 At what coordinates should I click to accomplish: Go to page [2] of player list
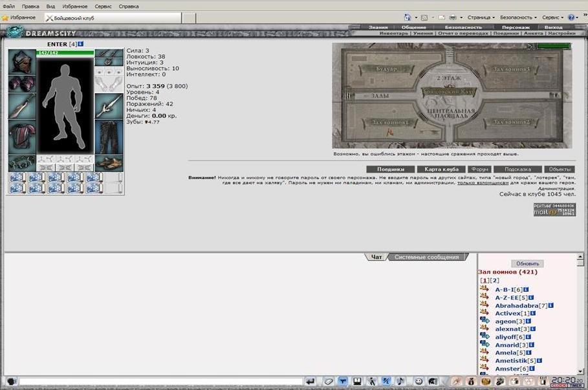[x=495, y=281]
